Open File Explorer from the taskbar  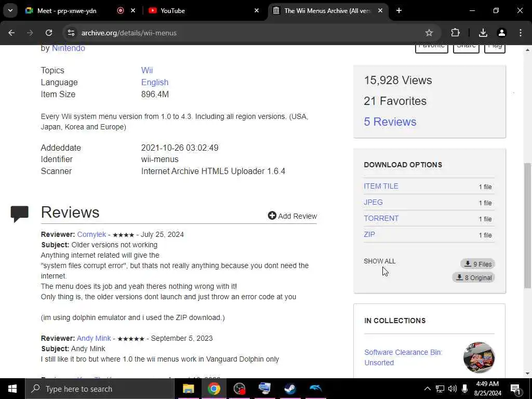[188, 389]
